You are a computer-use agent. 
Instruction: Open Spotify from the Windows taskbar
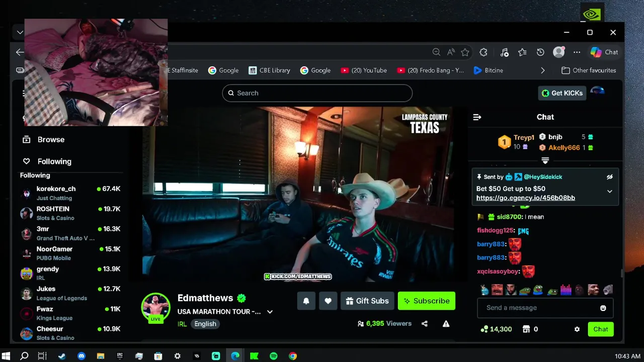pos(274,356)
